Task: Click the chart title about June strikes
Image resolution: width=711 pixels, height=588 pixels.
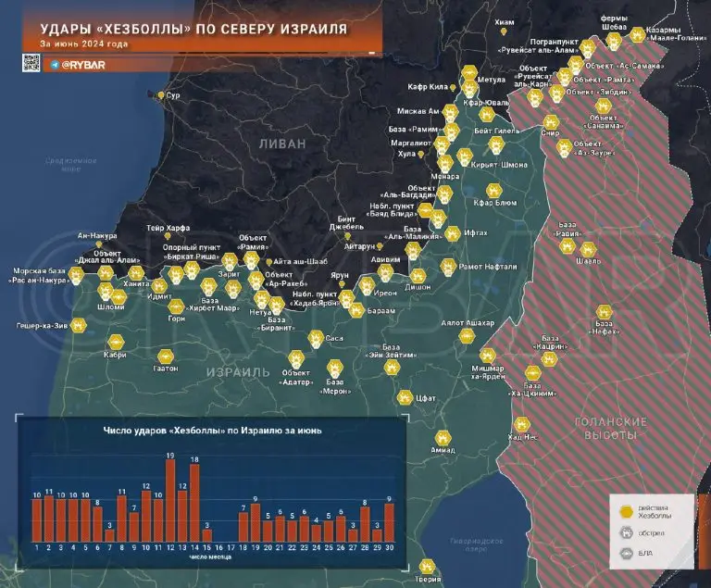Action: (x=212, y=431)
